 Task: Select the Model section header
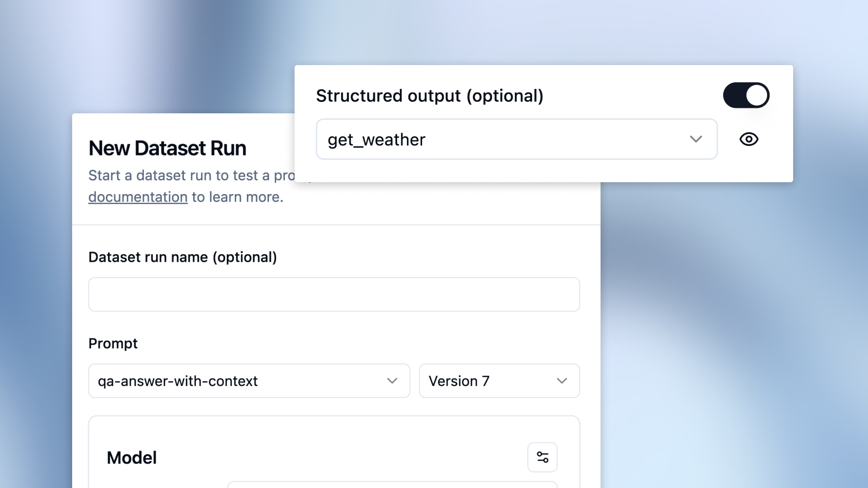pyautogui.click(x=131, y=457)
